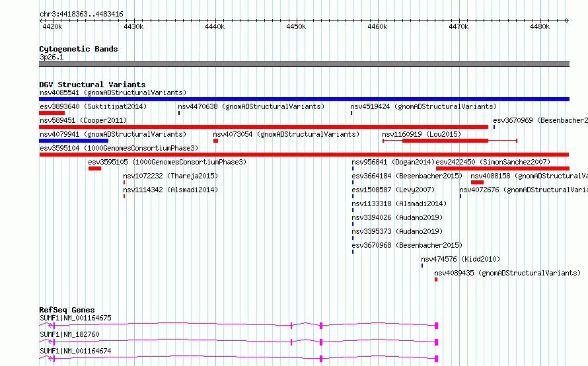Click the esv1508587 Levy2007 label
The width and height of the screenshot is (588, 366).
tap(393, 190)
